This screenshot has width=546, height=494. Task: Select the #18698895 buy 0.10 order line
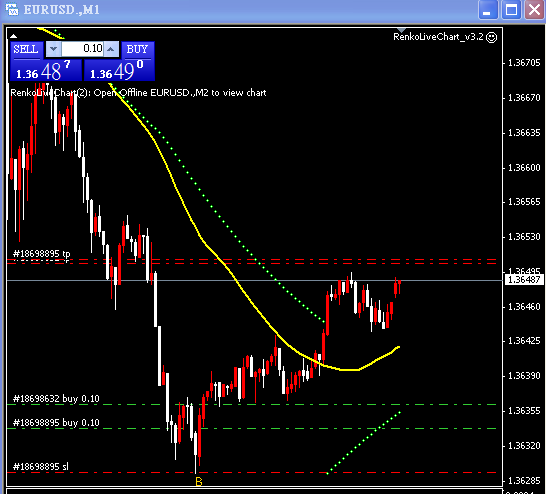coord(251,429)
